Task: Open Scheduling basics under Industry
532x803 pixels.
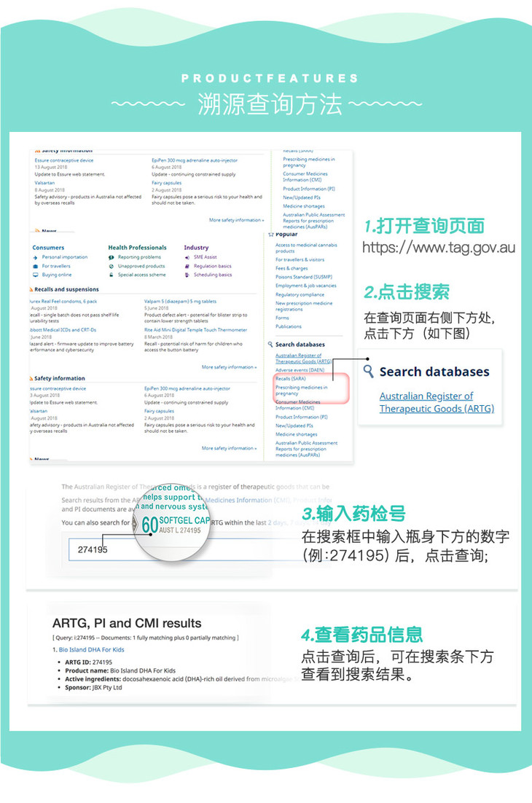Action: coord(212,275)
